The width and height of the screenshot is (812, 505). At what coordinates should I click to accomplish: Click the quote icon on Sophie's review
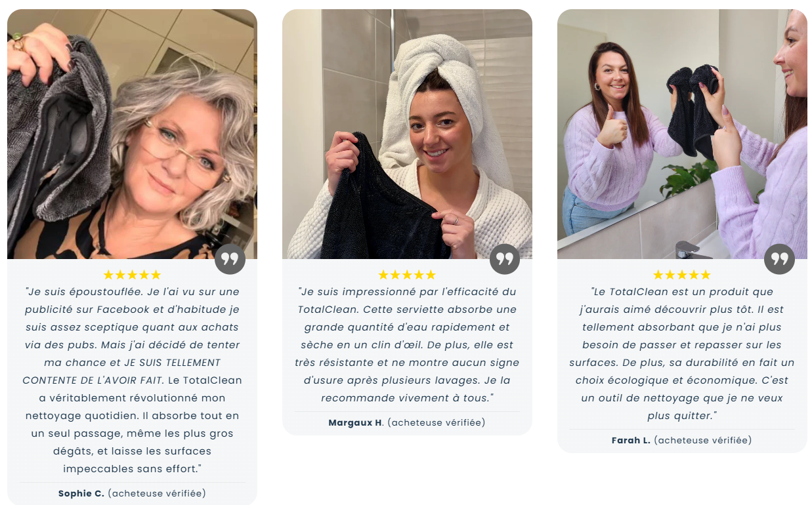[x=230, y=259]
